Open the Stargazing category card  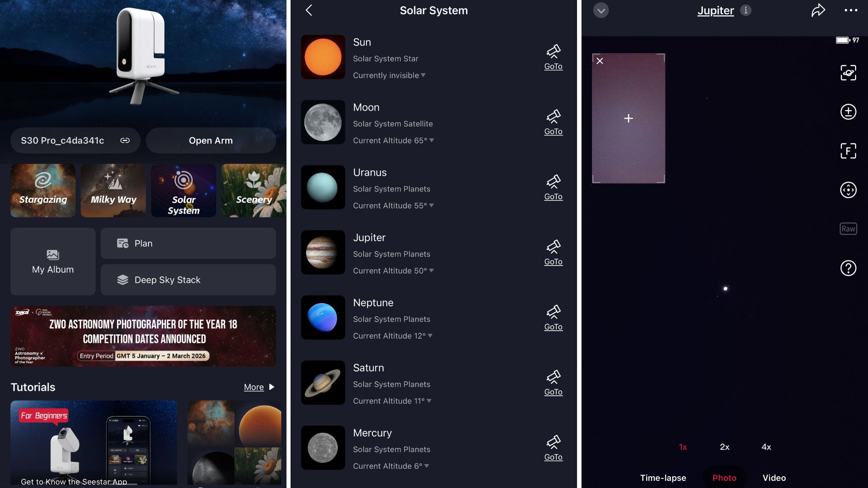(x=42, y=190)
